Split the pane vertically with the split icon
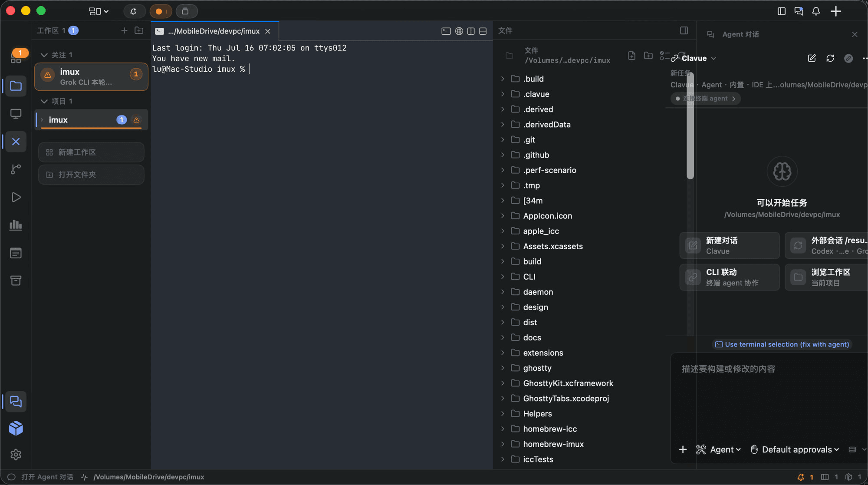Viewport: 868px width, 485px height. click(471, 31)
